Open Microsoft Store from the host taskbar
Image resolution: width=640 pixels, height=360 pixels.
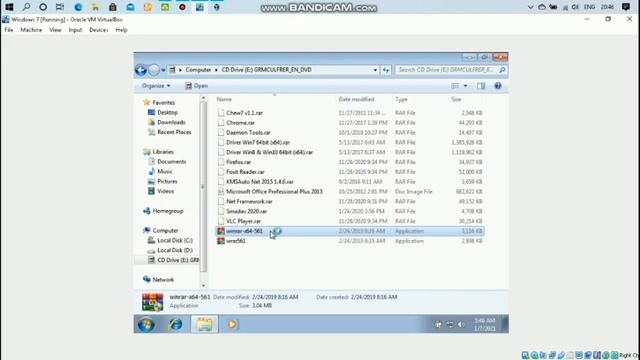pyautogui.click(x=113, y=7)
